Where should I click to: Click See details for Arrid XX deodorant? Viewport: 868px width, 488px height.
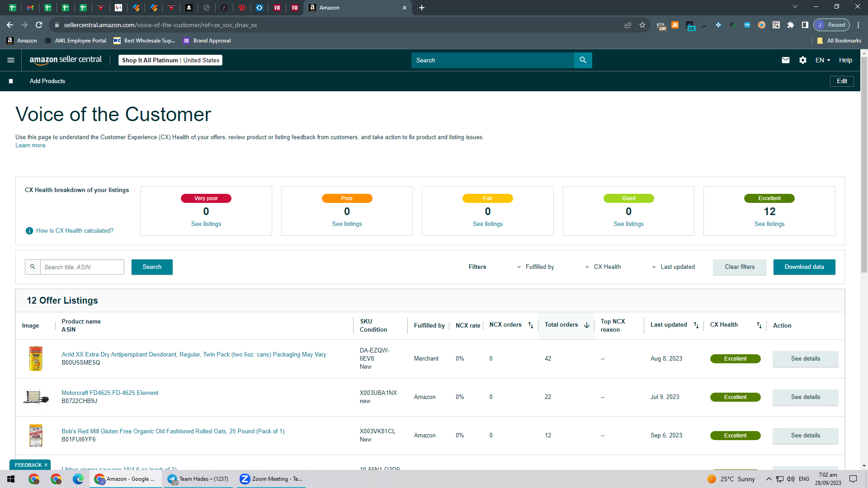coord(805,359)
